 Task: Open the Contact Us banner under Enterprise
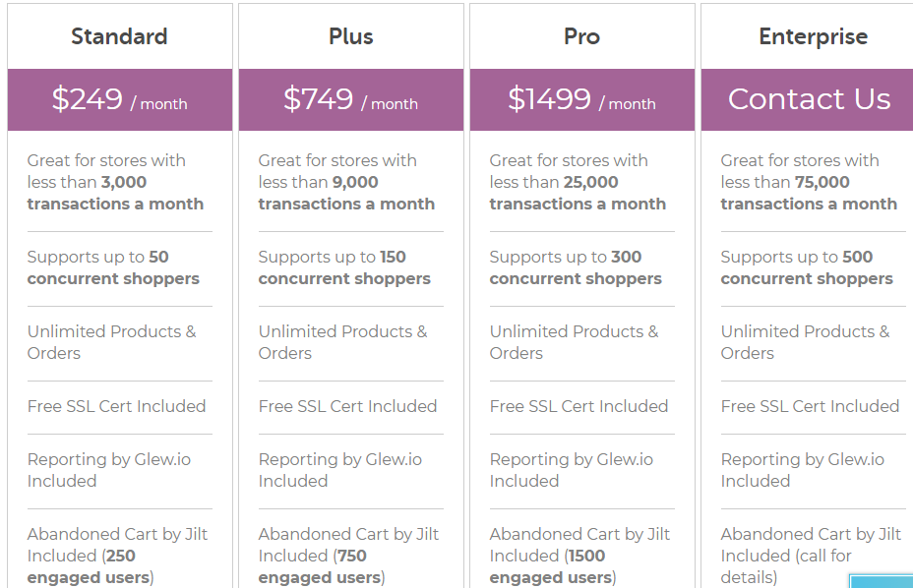pyautogui.click(x=807, y=99)
